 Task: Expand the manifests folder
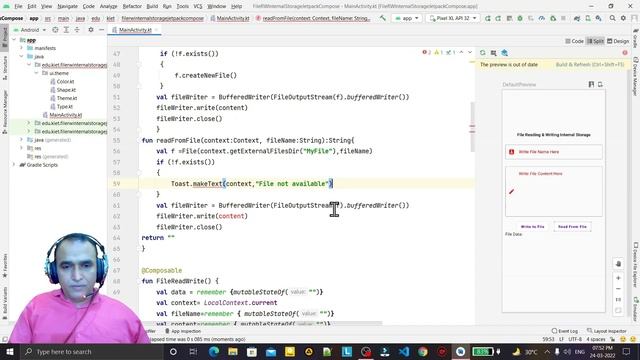coord(21,48)
